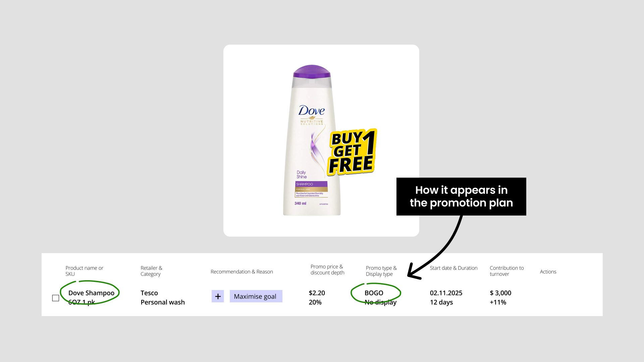Tick the checkbox beside Dove Shampoo row

(56, 298)
